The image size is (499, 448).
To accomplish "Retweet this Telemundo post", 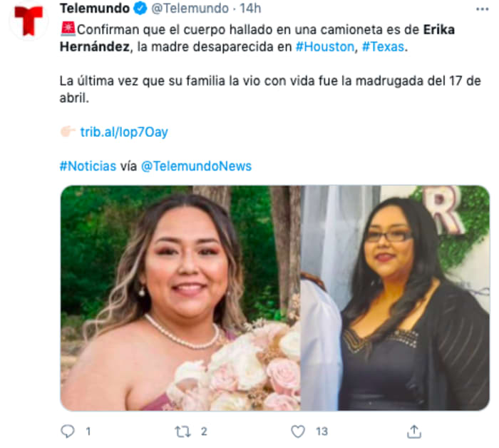I will (182, 432).
